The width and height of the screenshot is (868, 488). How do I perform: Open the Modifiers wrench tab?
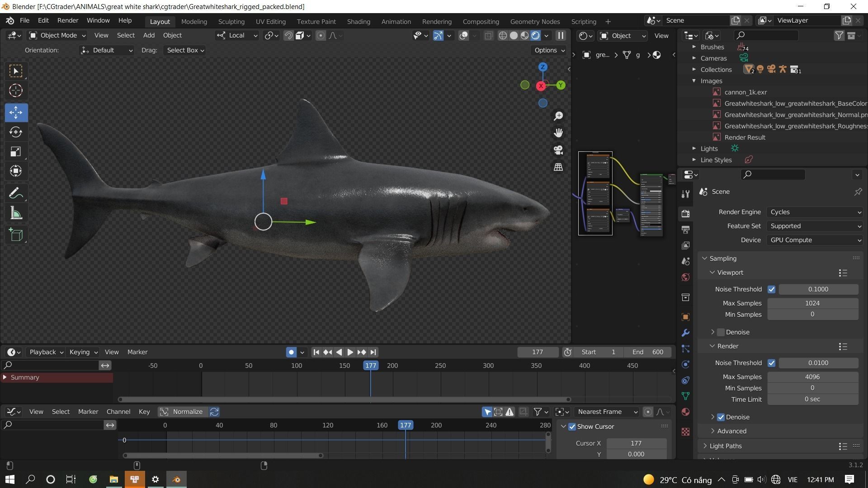pyautogui.click(x=685, y=333)
